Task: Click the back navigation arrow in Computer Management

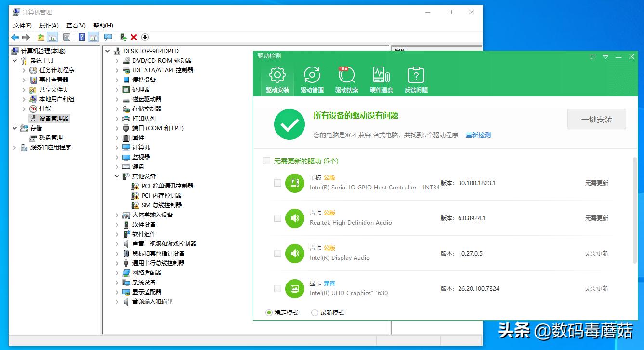Action: [x=14, y=37]
